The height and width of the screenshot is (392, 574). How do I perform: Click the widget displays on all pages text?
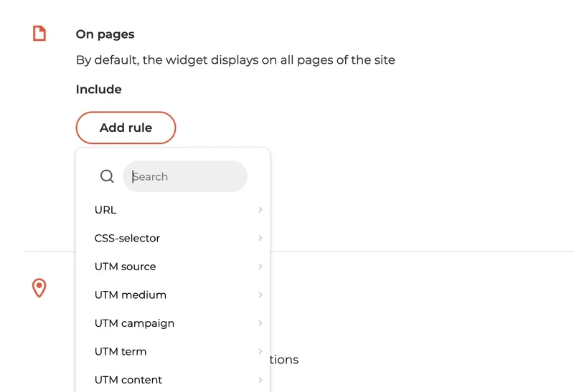point(235,60)
